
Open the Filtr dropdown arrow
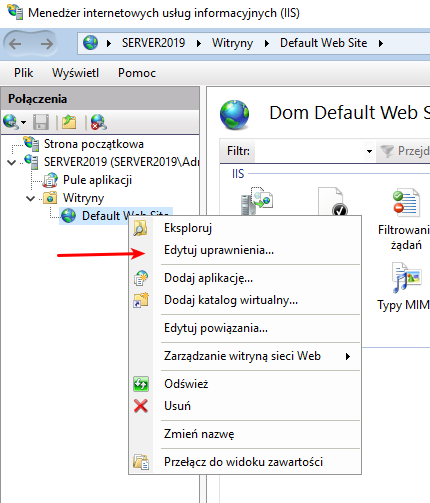tap(369, 151)
